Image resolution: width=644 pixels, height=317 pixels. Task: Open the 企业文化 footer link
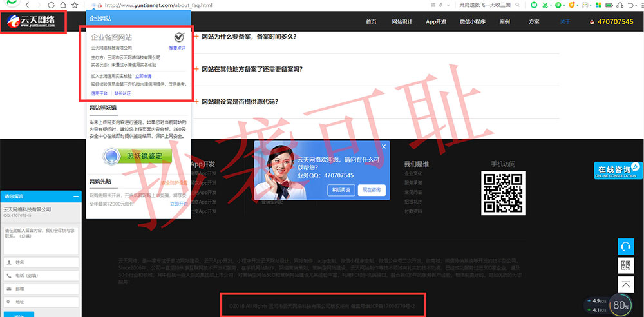pos(413,173)
